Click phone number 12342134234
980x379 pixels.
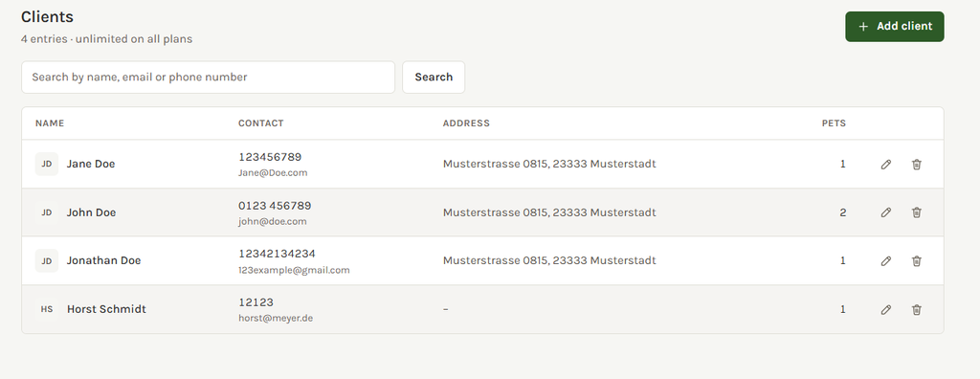277,254
